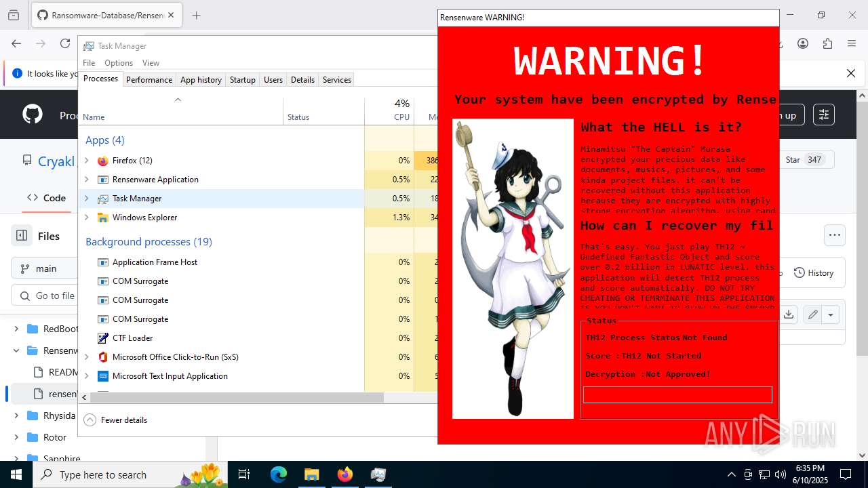This screenshot has width=868, height=488.
Task: Switch to the App history tab
Action: pyautogui.click(x=201, y=79)
